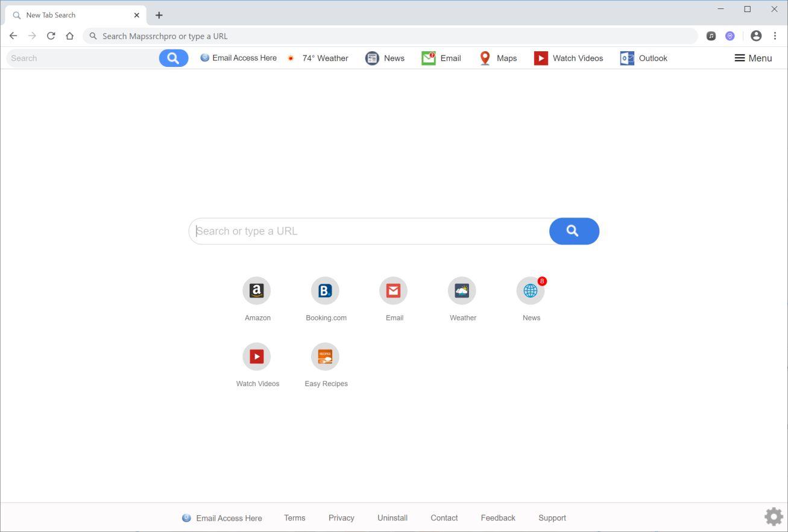Open the News shortcut with 8 notifications
Image resolution: width=788 pixels, height=532 pixels.
[531, 290]
